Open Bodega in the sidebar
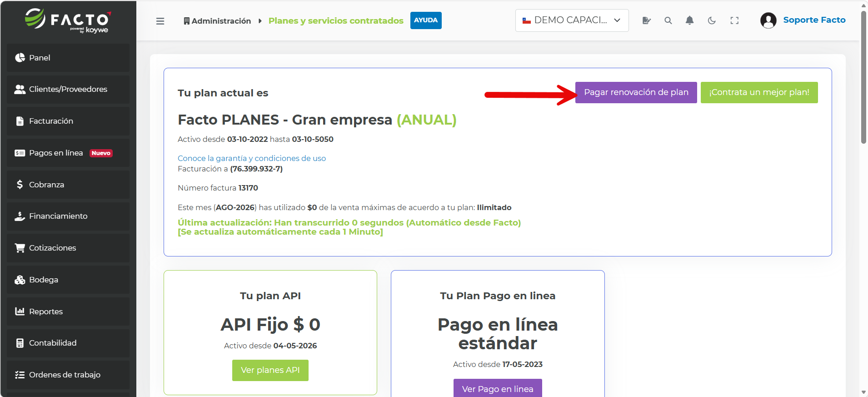 click(68, 280)
